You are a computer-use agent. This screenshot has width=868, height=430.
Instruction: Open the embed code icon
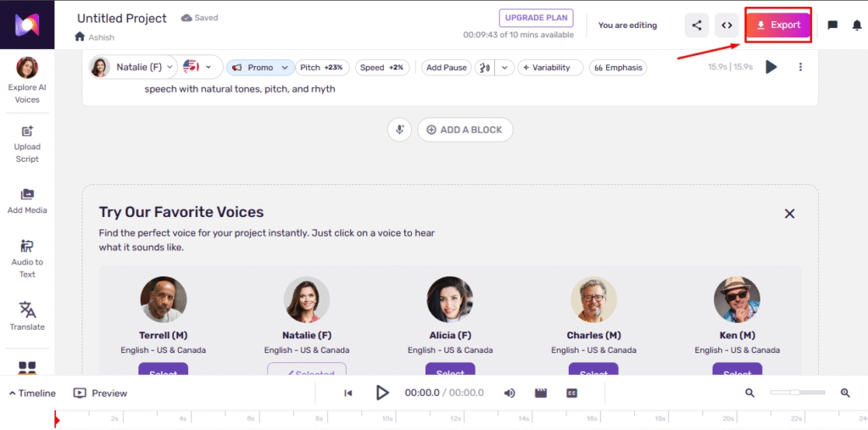click(x=726, y=25)
